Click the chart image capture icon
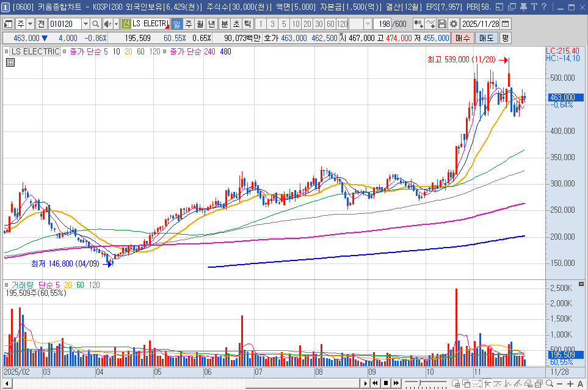This screenshot has height=390, width=588. 539,384
